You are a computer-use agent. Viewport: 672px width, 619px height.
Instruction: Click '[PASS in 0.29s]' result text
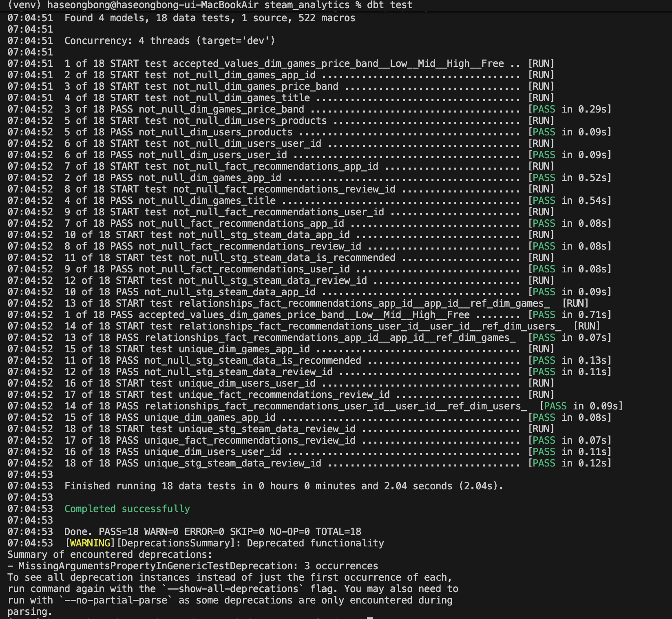570,109
